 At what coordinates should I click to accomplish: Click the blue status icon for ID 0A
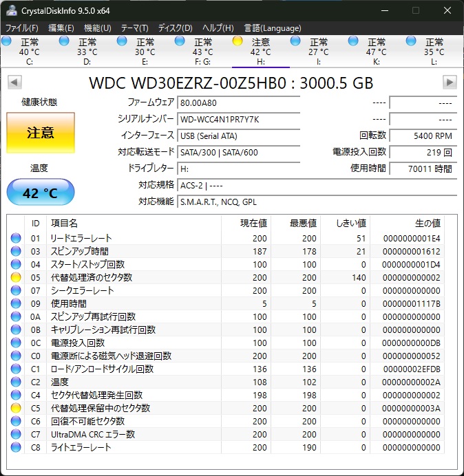(16, 316)
